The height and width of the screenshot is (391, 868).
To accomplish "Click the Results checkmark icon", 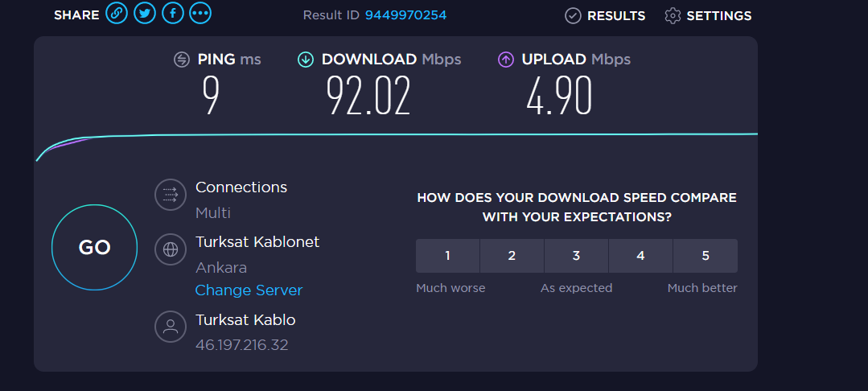I will pos(573,15).
